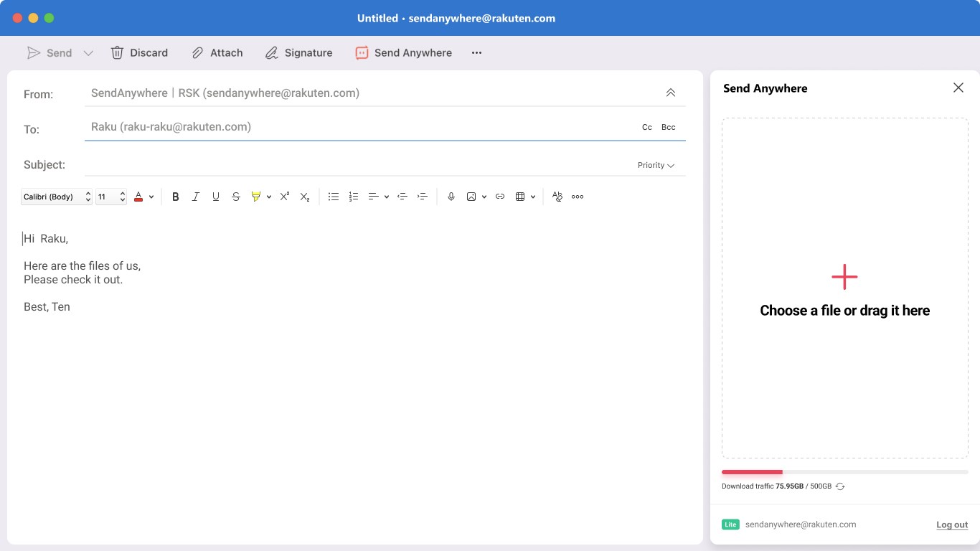Screen dimensions: 980x551
Task: Click the email body text area
Action: (x=355, y=377)
